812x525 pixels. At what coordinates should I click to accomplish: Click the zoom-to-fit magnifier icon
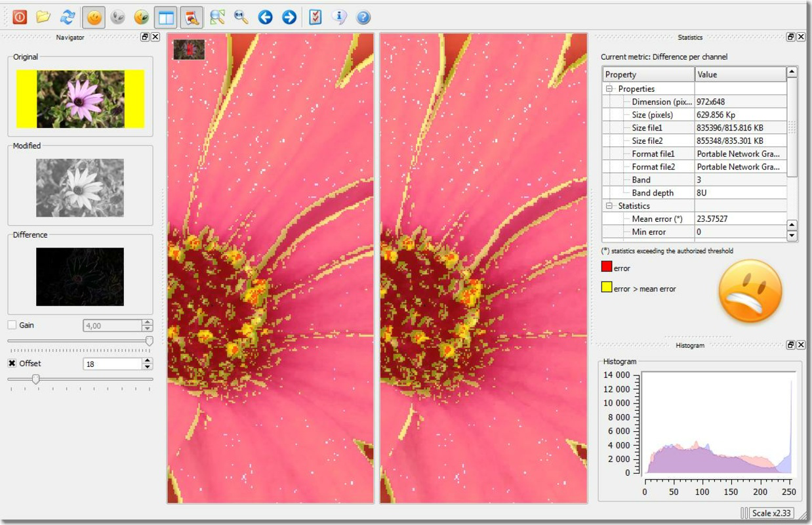218,17
